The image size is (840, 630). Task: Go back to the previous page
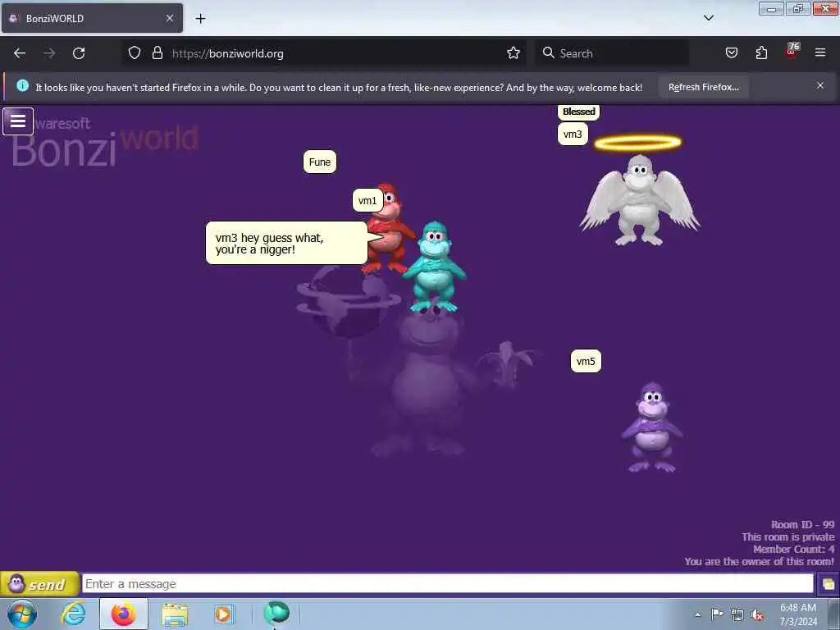click(x=20, y=53)
